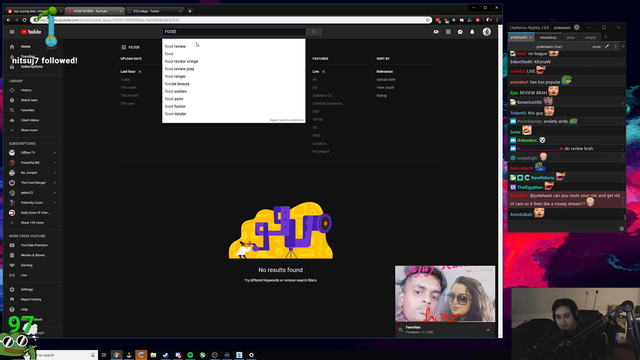The height and width of the screenshot is (360, 640).
Task: Bookmark the page with the star icon
Action: coord(427,20)
